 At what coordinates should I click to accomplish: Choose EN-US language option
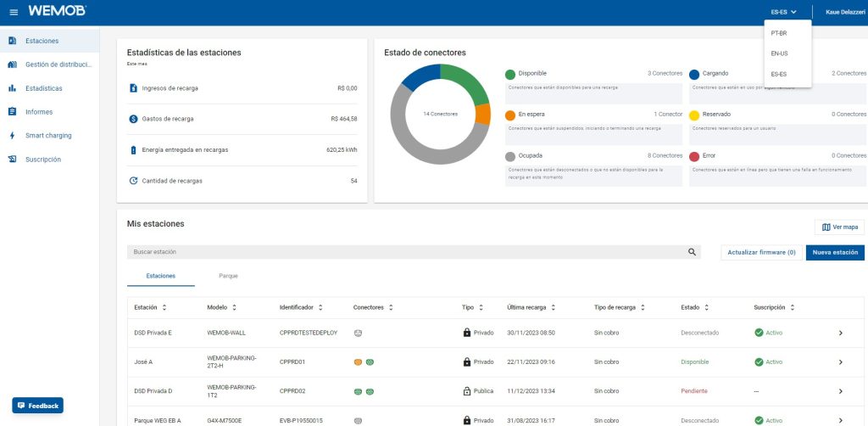pyautogui.click(x=778, y=53)
